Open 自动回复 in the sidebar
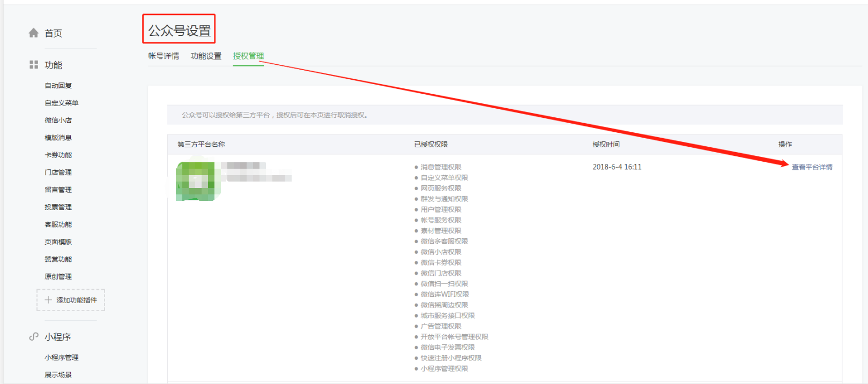Image resolution: width=868 pixels, height=384 pixels. pyautogui.click(x=58, y=86)
